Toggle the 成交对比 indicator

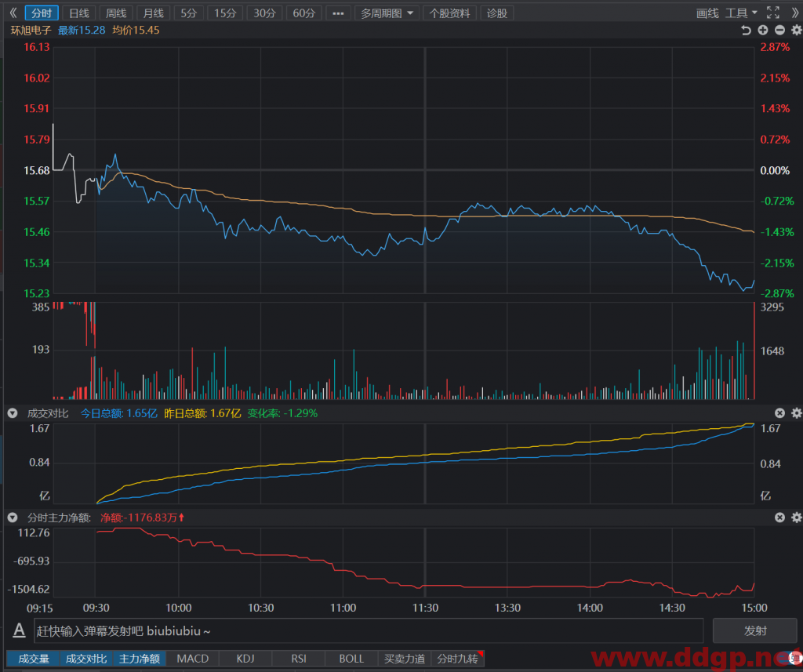(x=86, y=658)
